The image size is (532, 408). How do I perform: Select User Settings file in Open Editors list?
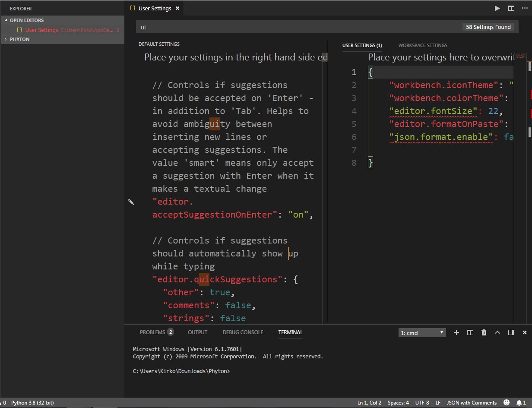point(63,30)
